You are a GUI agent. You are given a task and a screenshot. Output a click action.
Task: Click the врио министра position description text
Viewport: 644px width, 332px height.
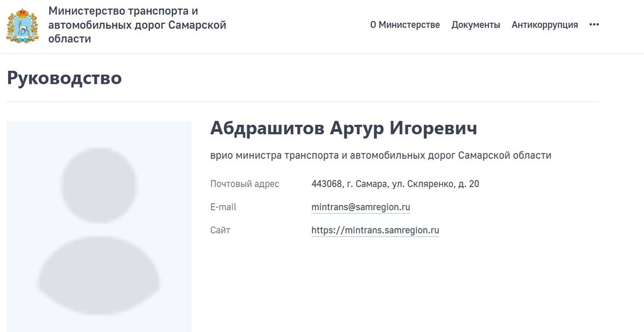380,155
